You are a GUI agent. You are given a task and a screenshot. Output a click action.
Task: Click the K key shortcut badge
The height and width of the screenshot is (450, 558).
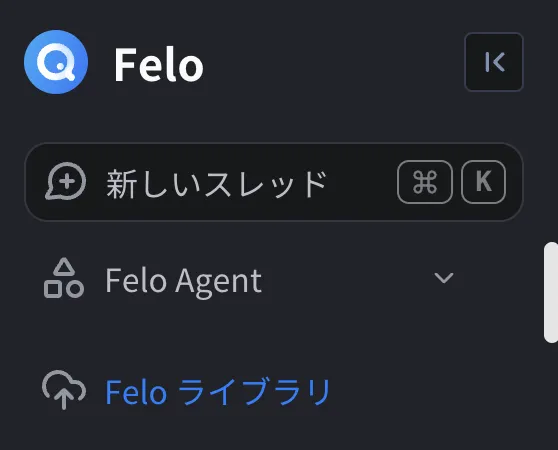[x=483, y=182]
